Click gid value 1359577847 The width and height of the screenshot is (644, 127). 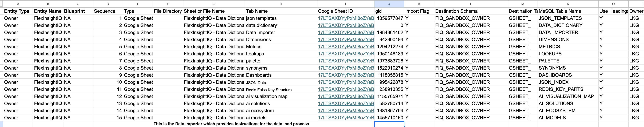click(x=389, y=18)
